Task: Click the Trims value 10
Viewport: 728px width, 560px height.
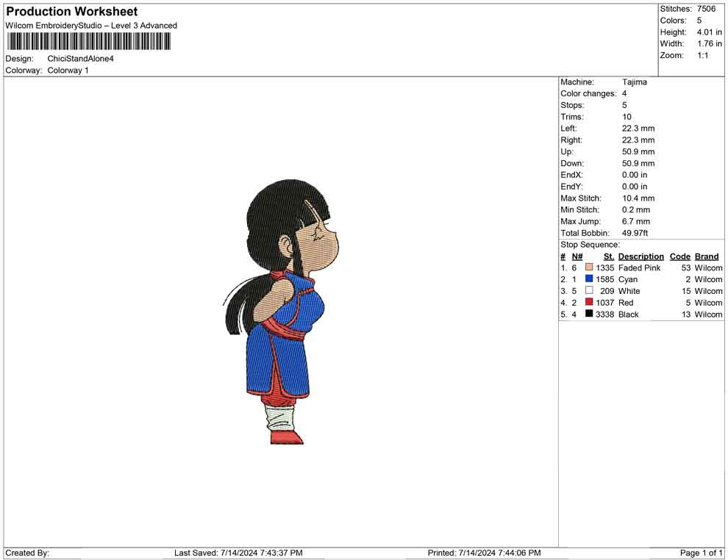Action: tap(627, 117)
